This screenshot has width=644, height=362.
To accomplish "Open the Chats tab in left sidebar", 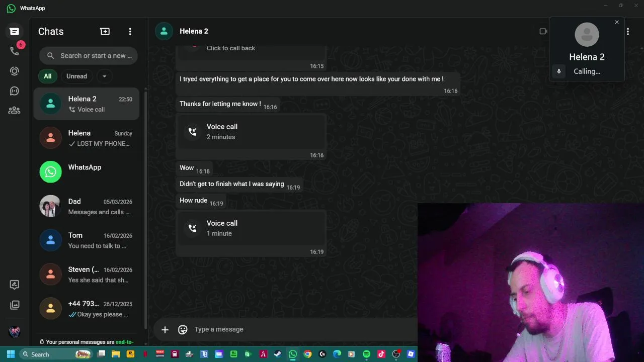I will (x=15, y=31).
